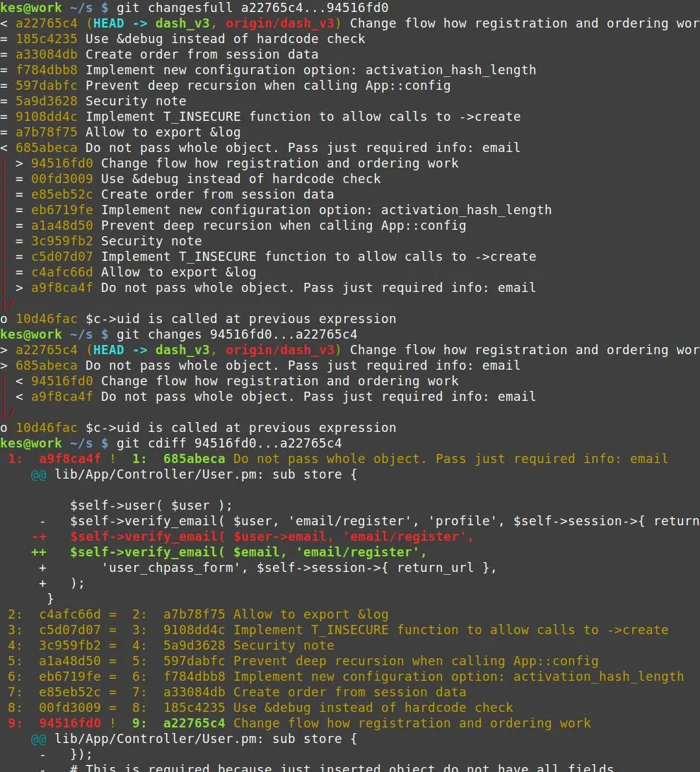The width and height of the screenshot is (700, 772).
Task: Select 'kes@work' prompt before the git changesfull command
Action: click(x=31, y=8)
